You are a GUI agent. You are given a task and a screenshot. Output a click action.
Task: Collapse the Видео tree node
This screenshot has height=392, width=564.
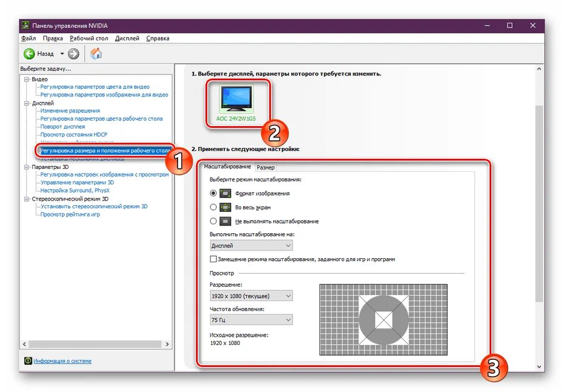pyautogui.click(x=27, y=79)
